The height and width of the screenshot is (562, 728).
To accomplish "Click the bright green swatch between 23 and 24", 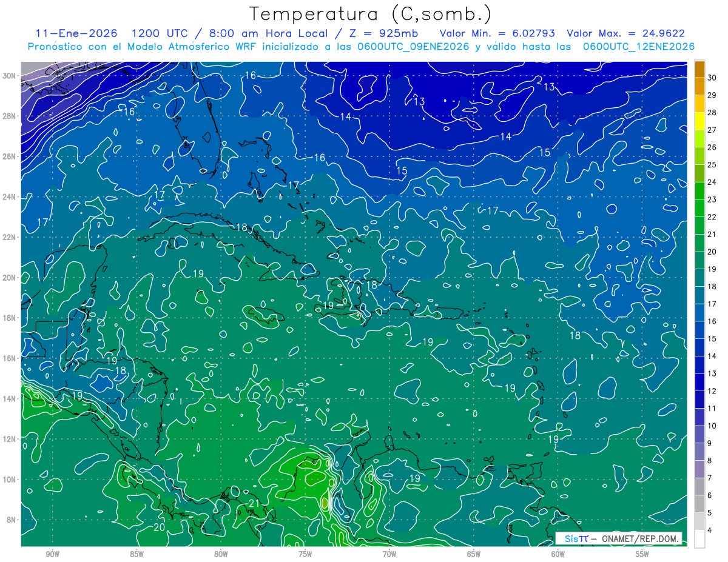I will (700, 191).
